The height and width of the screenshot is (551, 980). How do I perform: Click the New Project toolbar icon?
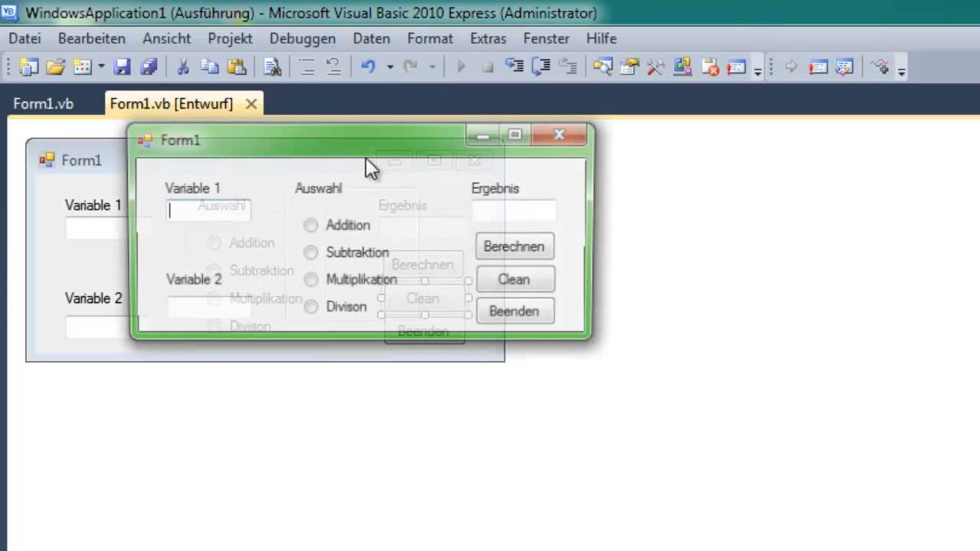click(x=28, y=67)
